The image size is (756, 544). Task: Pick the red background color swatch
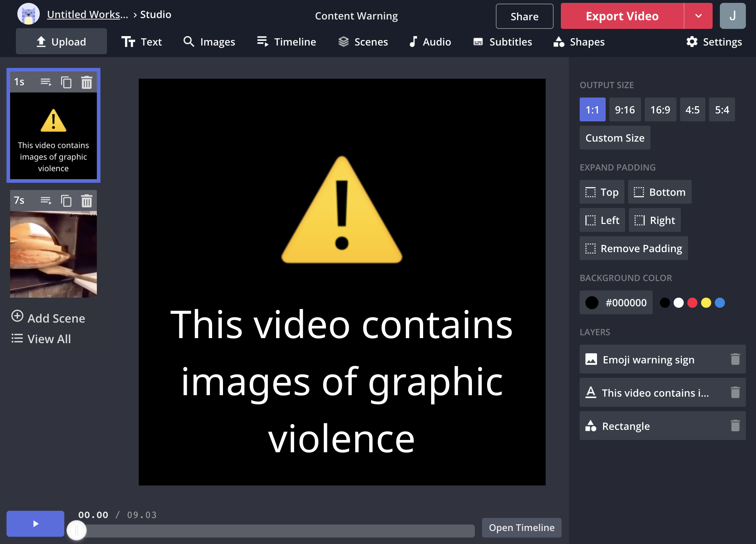692,303
